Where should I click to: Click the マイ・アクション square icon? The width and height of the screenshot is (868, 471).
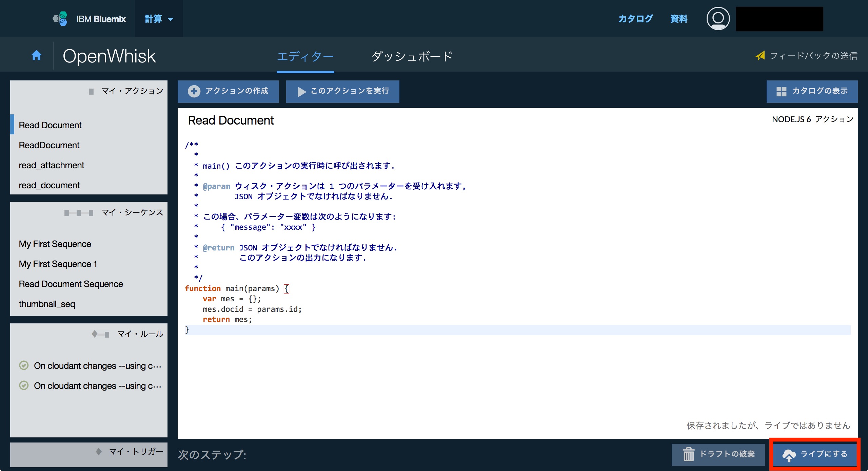tap(91, 92)
